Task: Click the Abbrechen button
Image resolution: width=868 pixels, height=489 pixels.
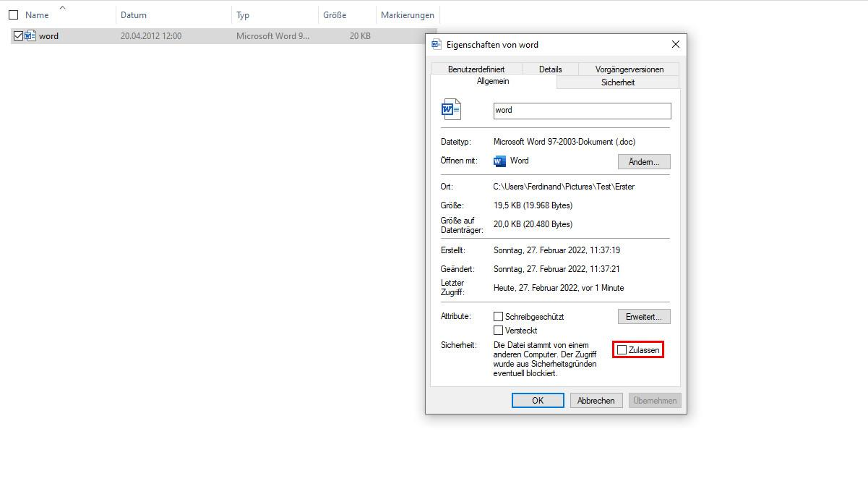Action: [596, 400]
